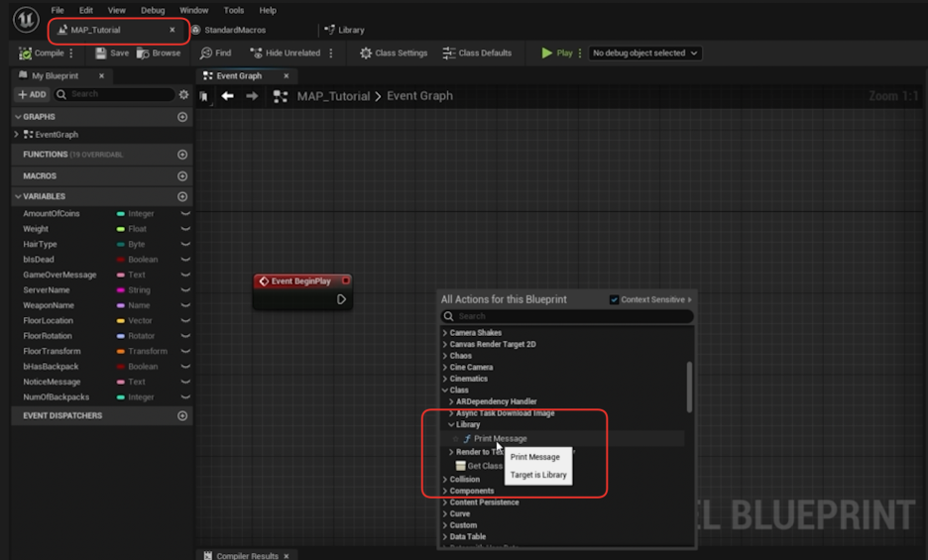
Task: Browse to asset in Content Browser
Action: 159,54
